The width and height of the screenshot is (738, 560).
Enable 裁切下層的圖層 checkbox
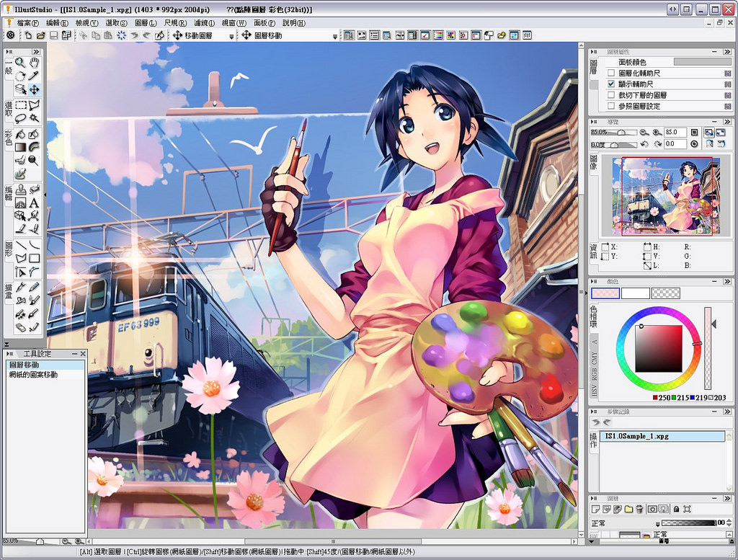point(611,95)
